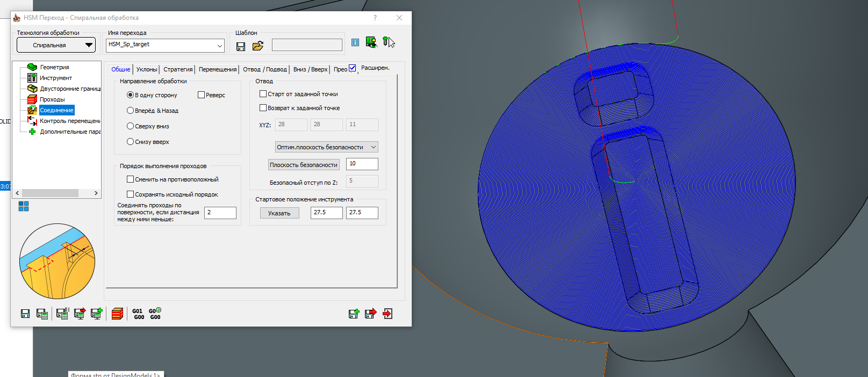Screen dimensions: 868x377
Task: Click the blue info icon
Action: [x=355, y=42]
